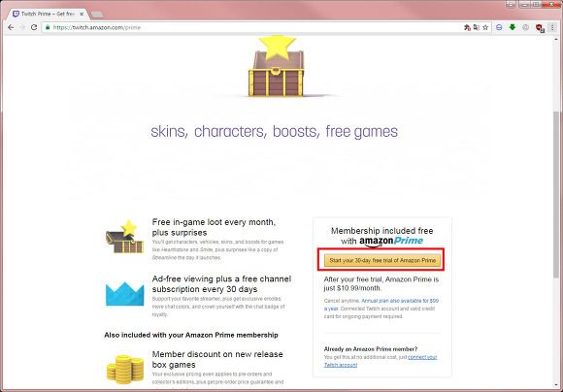Select the Twitch Prime browser tab
The height and width of the screenshot is (392, 563).
point(49,14)
